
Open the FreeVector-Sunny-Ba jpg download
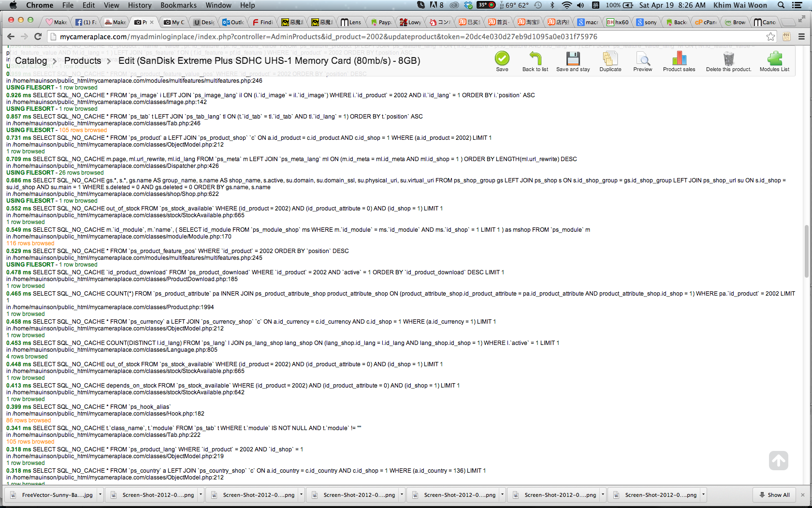point(52,495)
